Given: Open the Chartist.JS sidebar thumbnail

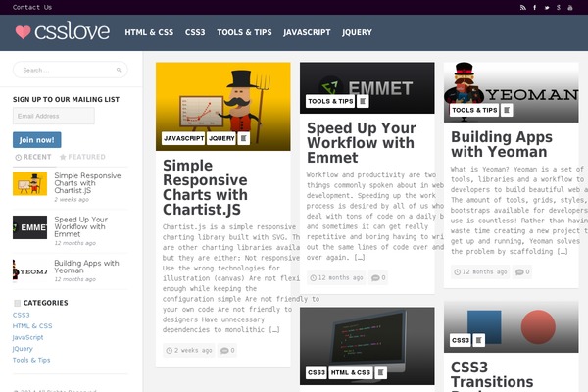Looking at the screenshot, I should click(29, 184).
